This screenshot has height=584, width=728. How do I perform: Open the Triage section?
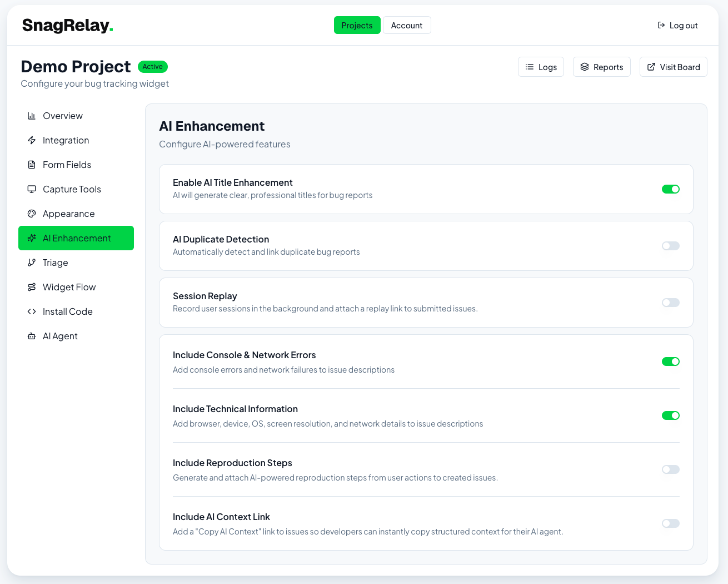[76, 263]
